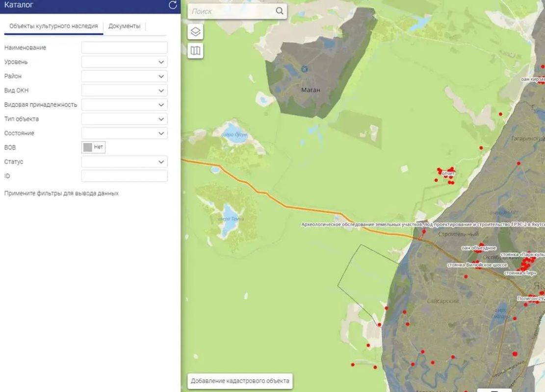The width and height of the screenshot is (545, 392).
Task: Select the 'отчет' map marker label
Action: 448,173
